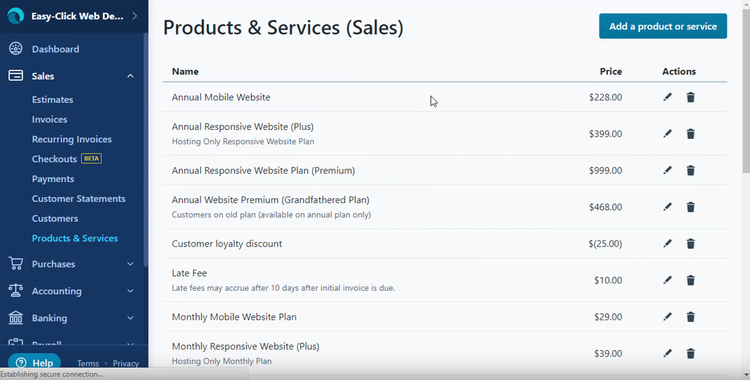Screen dimensions: 750x380
Task: Expand the Banking sidebar section
Action: (130, 318)
